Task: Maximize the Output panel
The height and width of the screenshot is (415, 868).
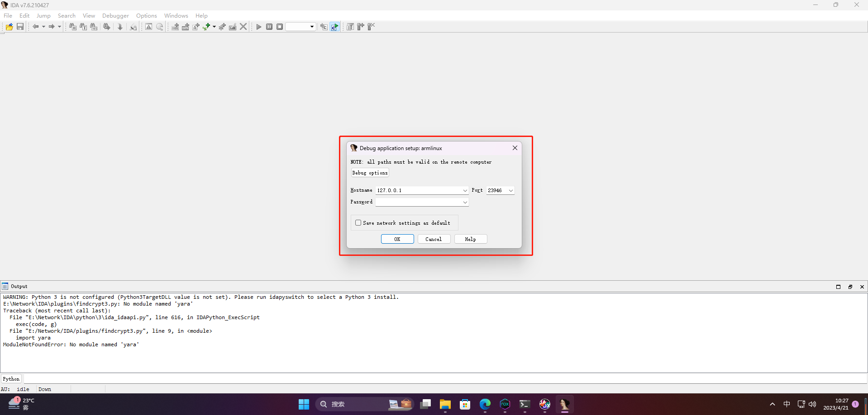Action: [x=838, y=287]
